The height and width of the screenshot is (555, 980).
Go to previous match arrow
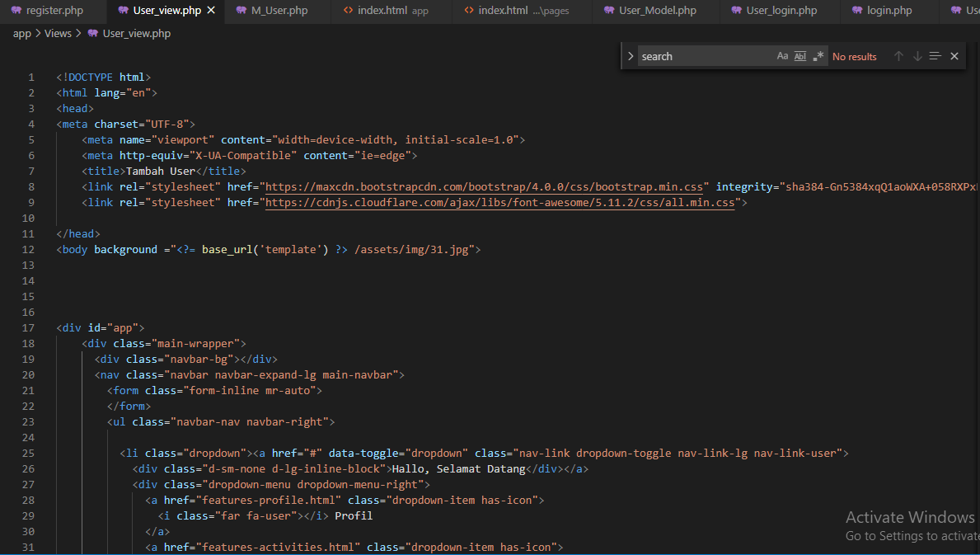tap(898, 56)
